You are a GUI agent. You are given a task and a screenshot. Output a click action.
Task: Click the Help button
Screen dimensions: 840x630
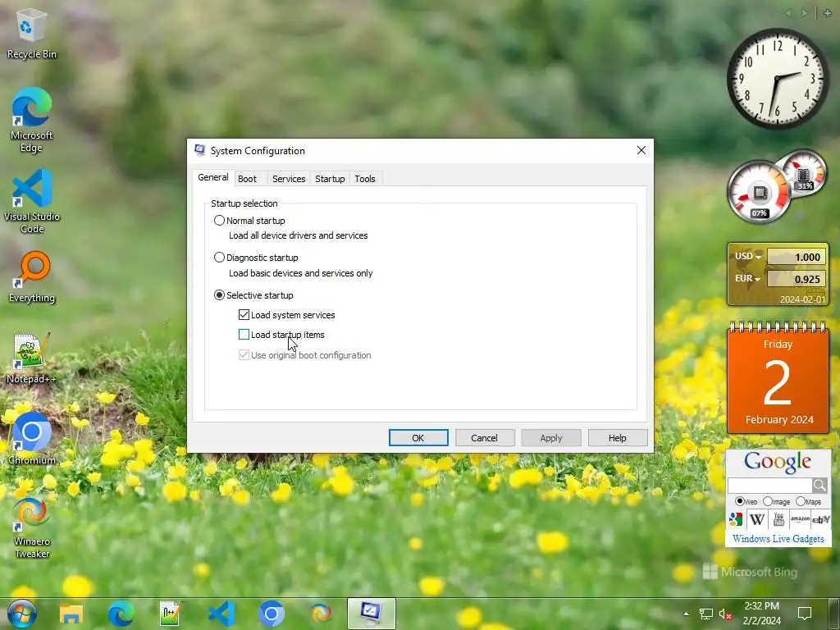[x=618, y=438]
